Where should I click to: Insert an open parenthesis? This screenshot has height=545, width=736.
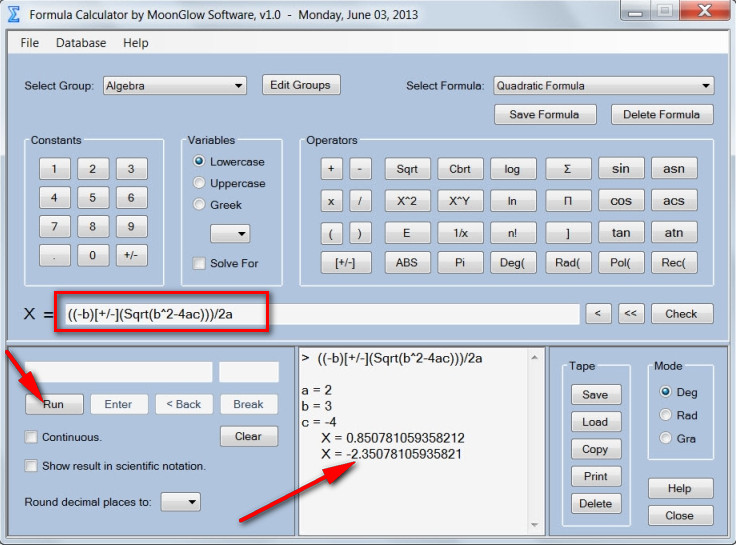[331, 233]
